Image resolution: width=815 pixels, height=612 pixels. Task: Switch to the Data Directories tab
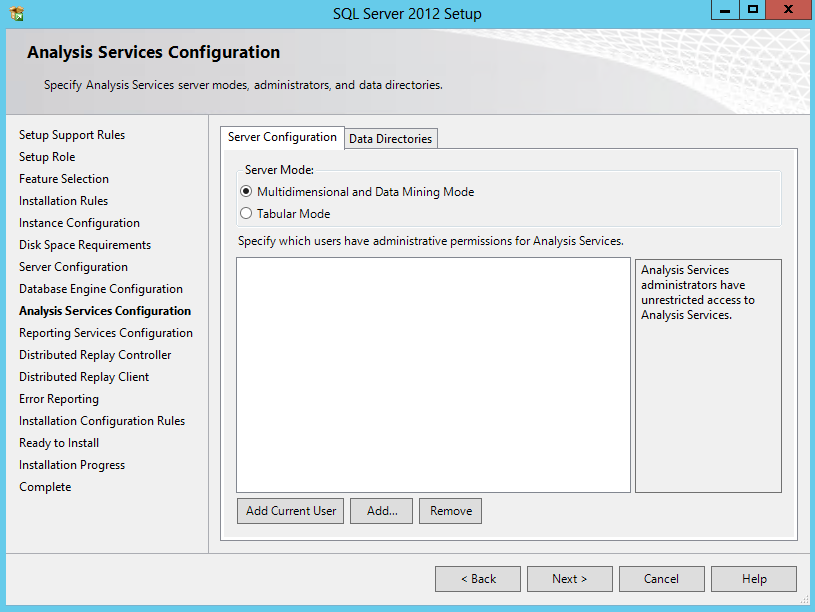click(390, 139)
